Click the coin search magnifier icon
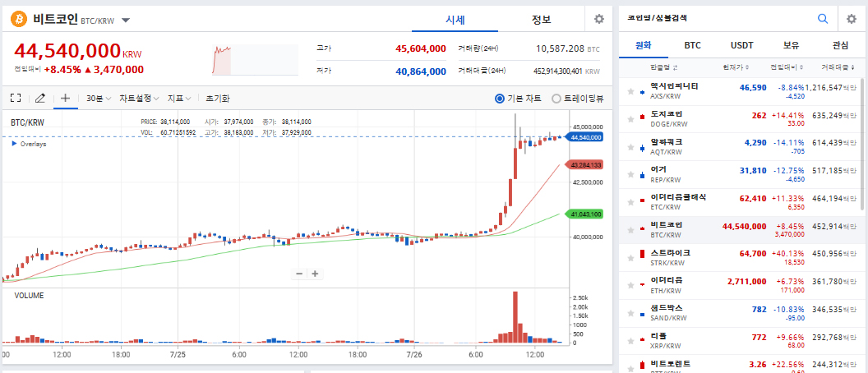Image resolution: width=868 pixels, height=373 pixels. coord(823,19)
